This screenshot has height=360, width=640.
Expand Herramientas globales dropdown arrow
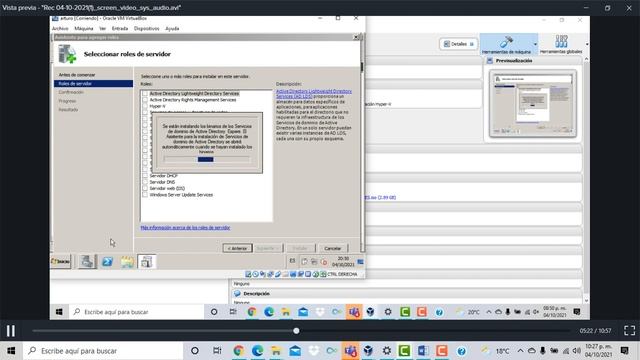(x=587, y=44)
